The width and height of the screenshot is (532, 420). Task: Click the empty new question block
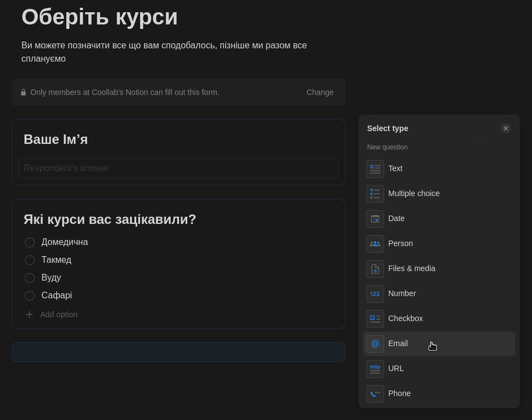click(x=178, y=352)
